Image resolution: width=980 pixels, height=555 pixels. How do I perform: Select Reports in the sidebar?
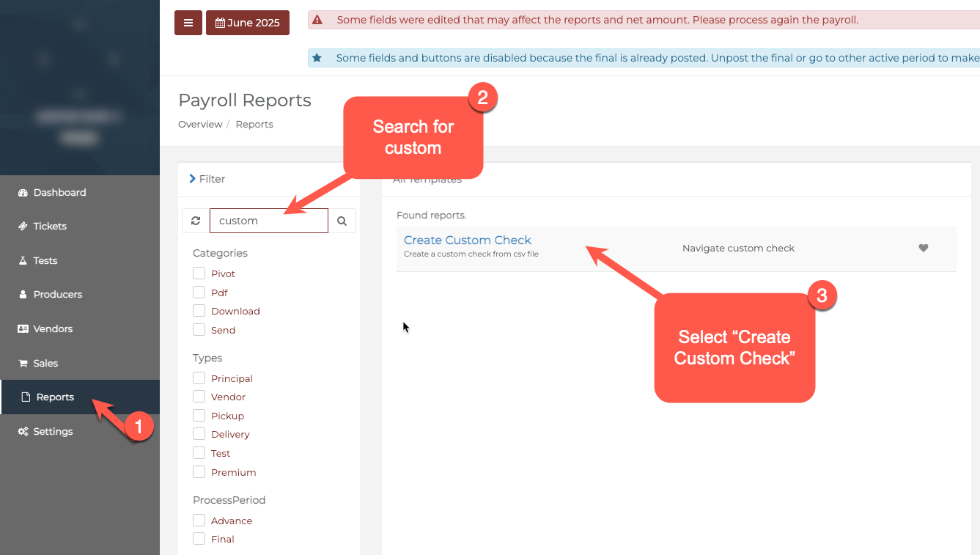click(x=80, y=397)
